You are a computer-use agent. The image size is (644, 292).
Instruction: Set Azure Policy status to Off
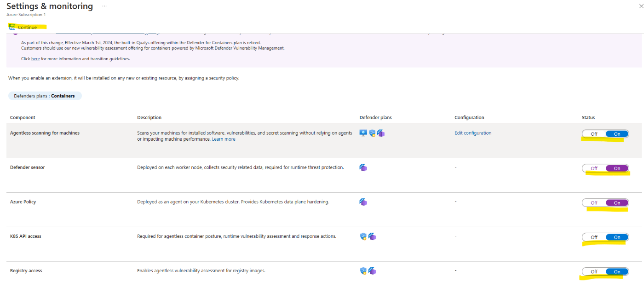[x=594, y=203]
